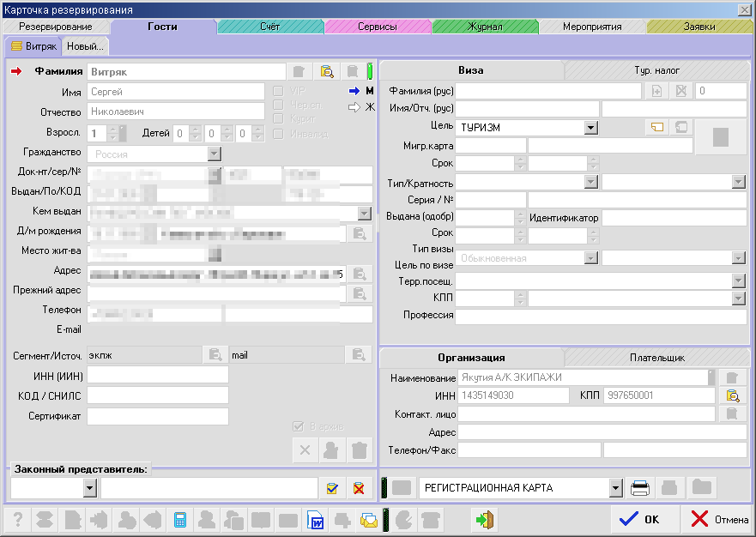Click the green door exit icon

point(485,520)
